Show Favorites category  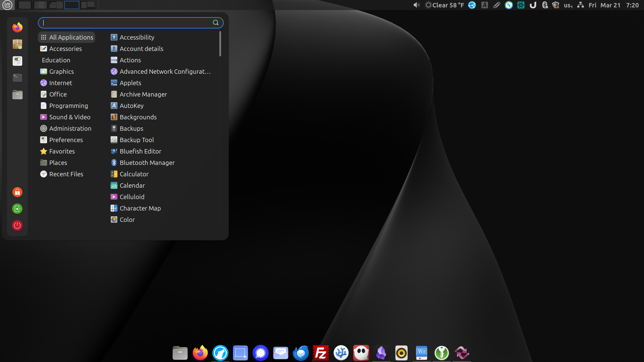[67, 151]
